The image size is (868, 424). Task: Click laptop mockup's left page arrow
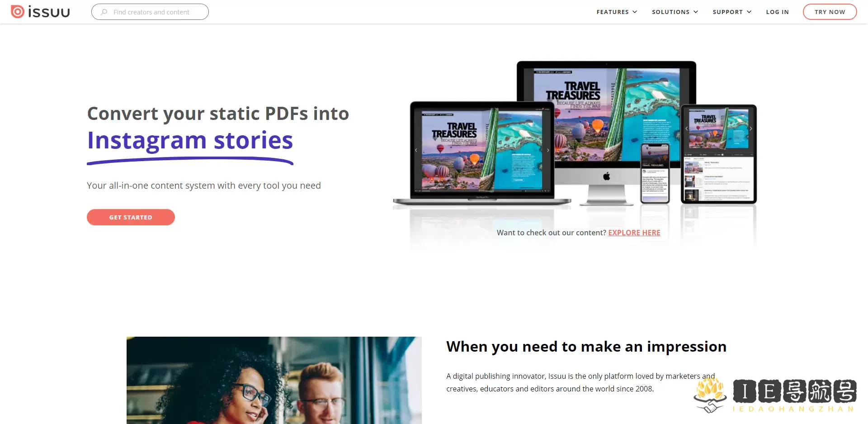[x=416, y=150]
